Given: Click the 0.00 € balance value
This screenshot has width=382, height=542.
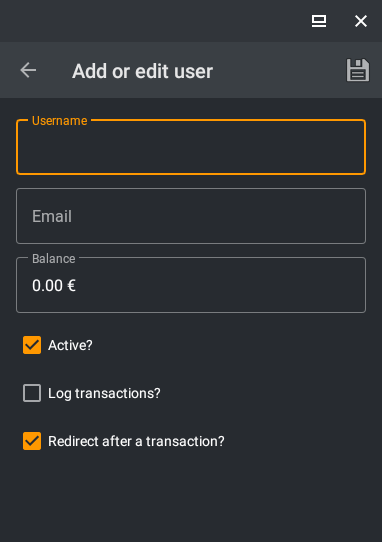Looking at the screenshot, I should pyautogui.click(x=54, y=286).
